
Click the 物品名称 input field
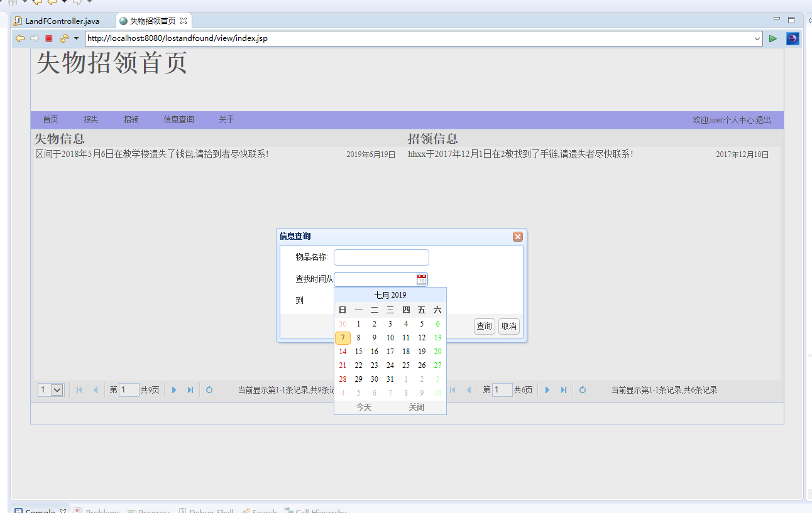[x=381, y=257]
